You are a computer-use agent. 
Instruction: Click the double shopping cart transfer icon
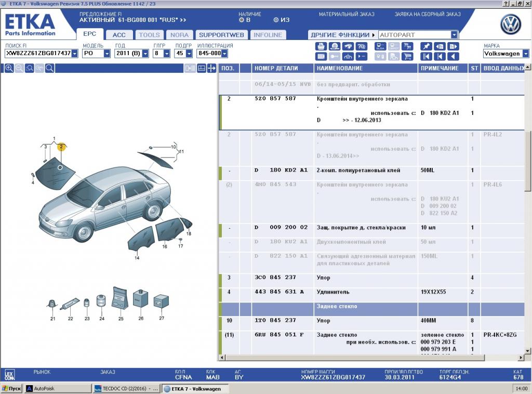click(x=407, y=46)
